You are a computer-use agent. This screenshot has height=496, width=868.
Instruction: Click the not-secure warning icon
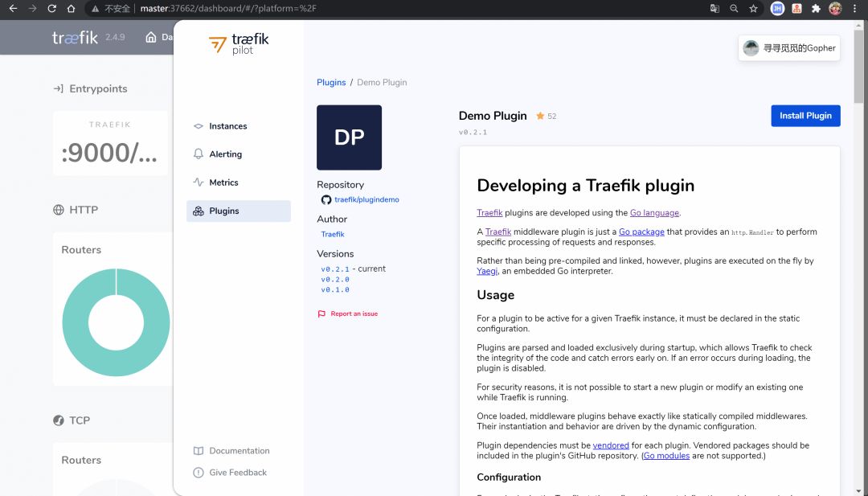[95, 9]
